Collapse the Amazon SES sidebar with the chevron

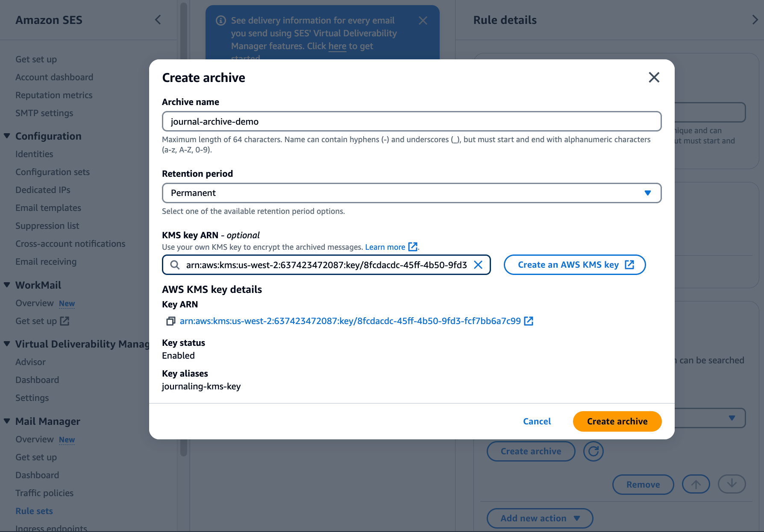[x=158, y=20]
